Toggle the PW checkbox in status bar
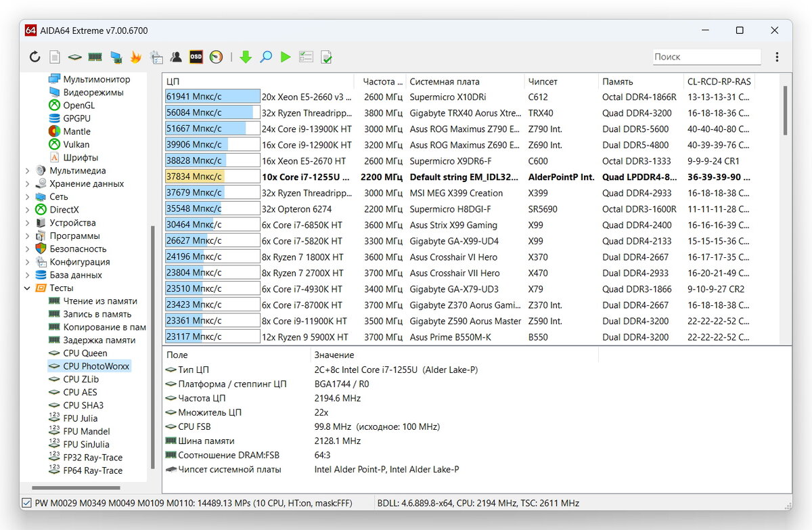The image size is (812, 530). [x=27, y=503]
